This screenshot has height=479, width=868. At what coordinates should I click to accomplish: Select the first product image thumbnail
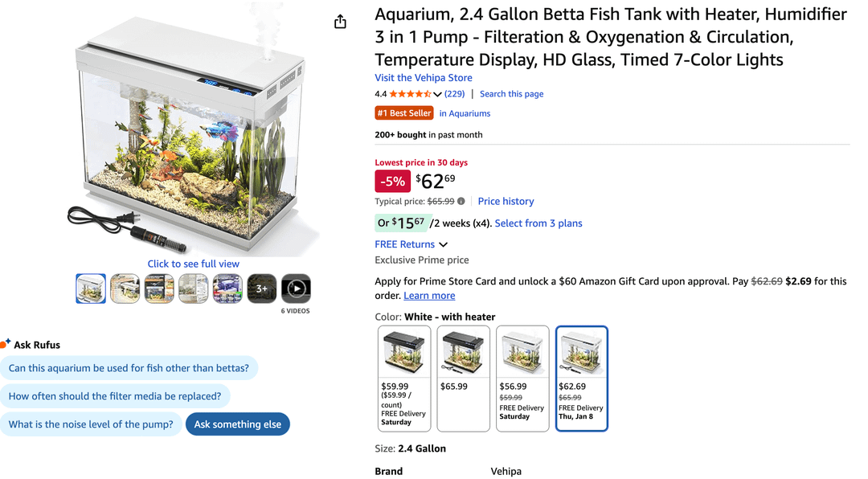point(91,289)
